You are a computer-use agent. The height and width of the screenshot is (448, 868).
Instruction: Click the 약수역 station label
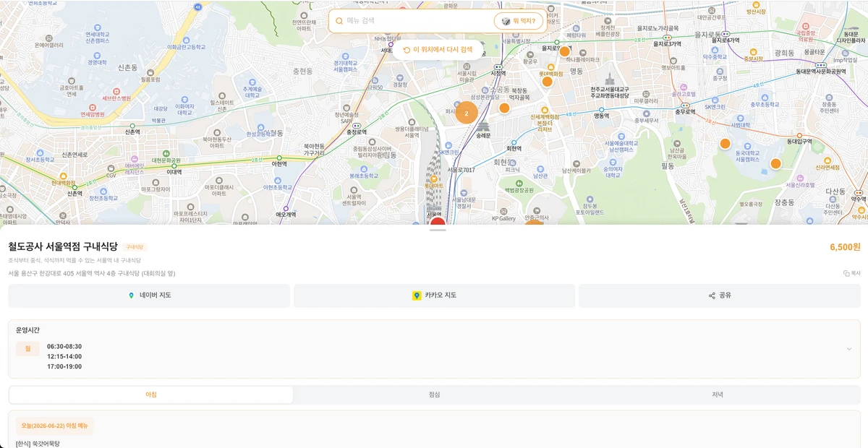859,198
